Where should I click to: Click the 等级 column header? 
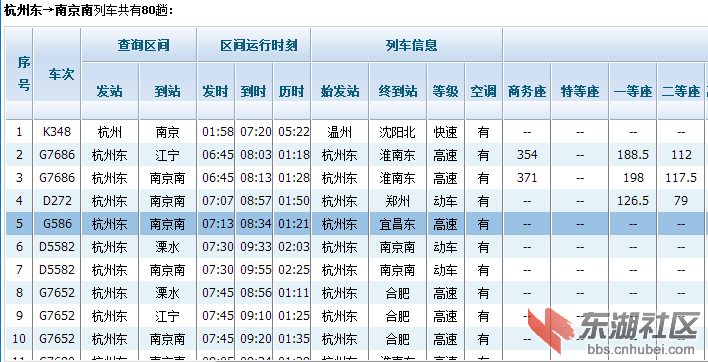[446, 91]
